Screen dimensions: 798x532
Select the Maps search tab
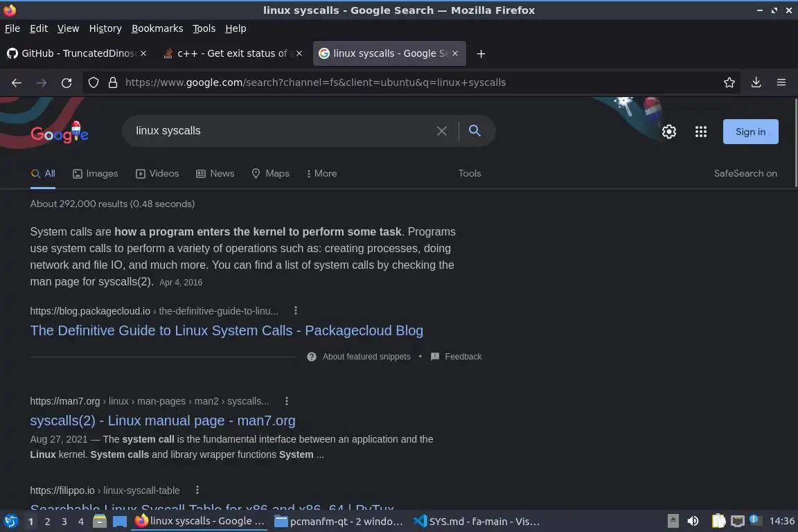271,174
